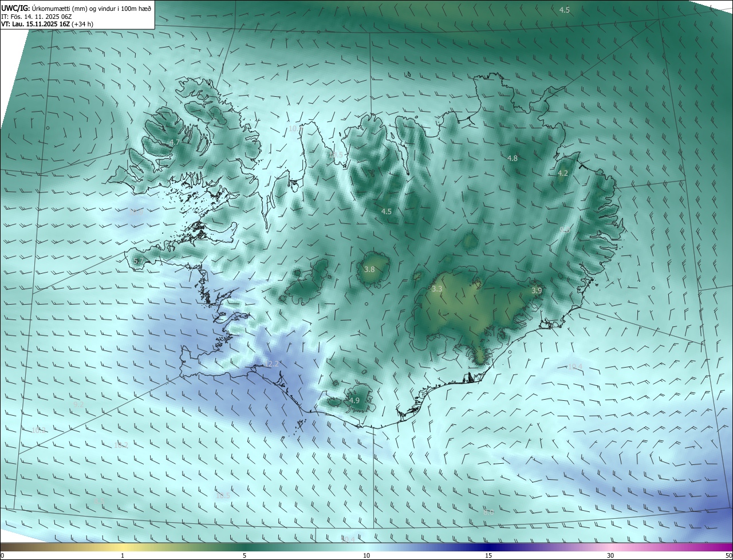Click the 10.4 value just above the color scale
This screenshot has width=733, height=560.
coord(348,539)
